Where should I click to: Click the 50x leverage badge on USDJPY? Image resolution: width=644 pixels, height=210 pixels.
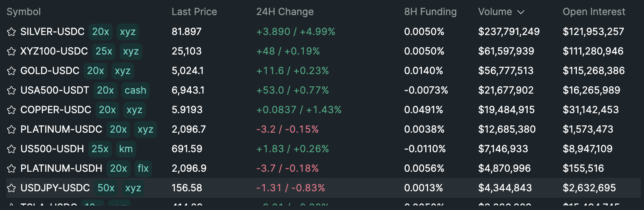coord(106,188)
